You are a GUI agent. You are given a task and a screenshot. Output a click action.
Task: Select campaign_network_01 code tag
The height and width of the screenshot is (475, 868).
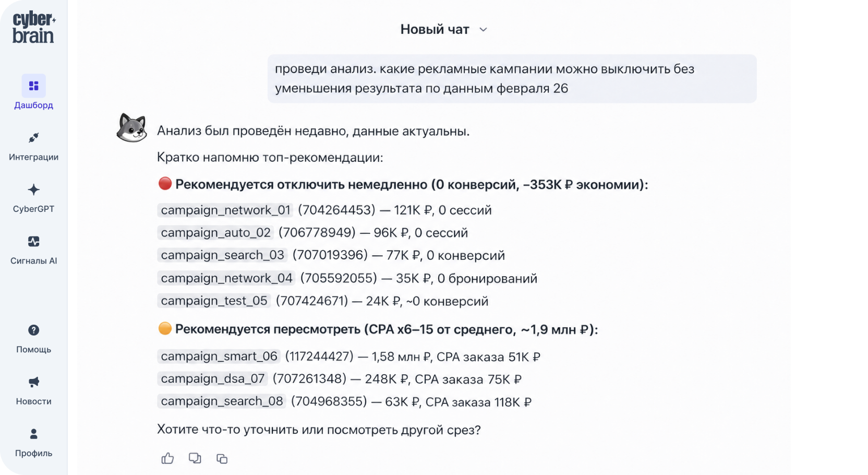tap(225, 210)
